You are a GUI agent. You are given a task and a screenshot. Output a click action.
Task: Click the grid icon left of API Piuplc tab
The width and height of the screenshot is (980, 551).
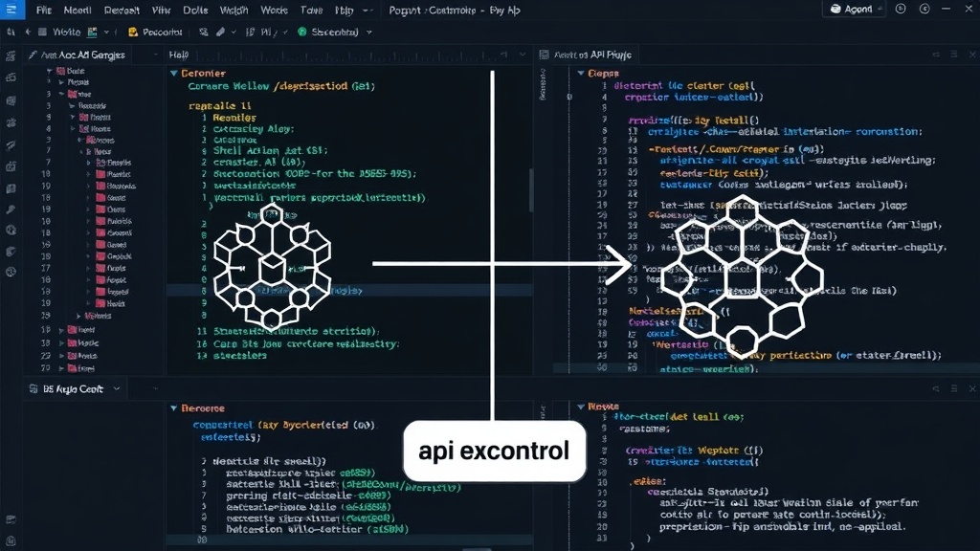[x=544, y=55]
